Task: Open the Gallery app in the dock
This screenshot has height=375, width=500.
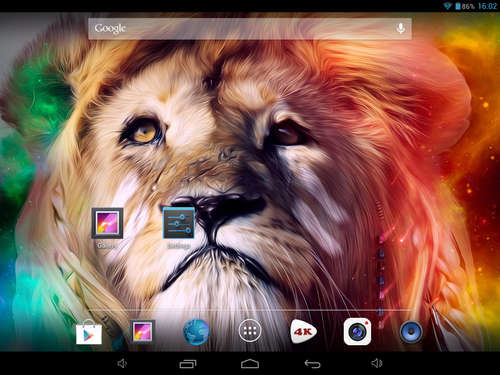Action: click(x=142, y=332)
